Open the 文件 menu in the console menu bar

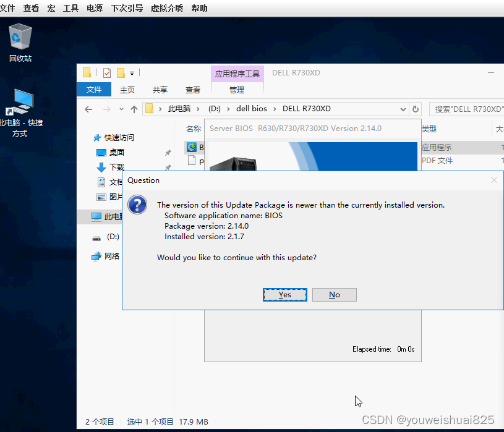pos(7,8)
